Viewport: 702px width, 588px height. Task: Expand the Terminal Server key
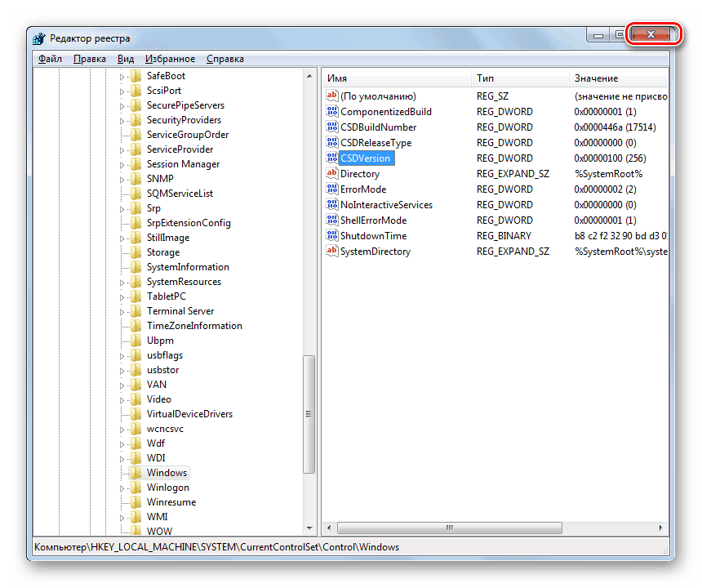tap(122, 312)
